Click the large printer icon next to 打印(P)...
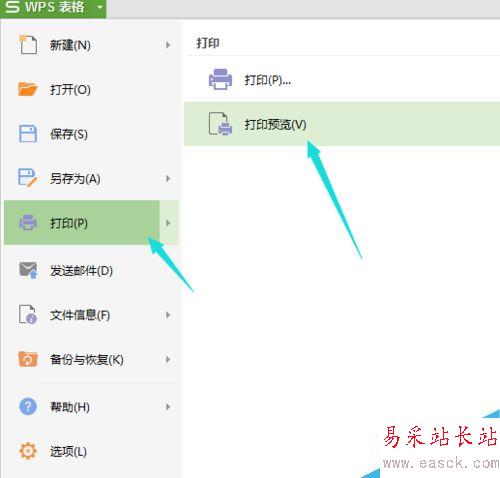 220,79
